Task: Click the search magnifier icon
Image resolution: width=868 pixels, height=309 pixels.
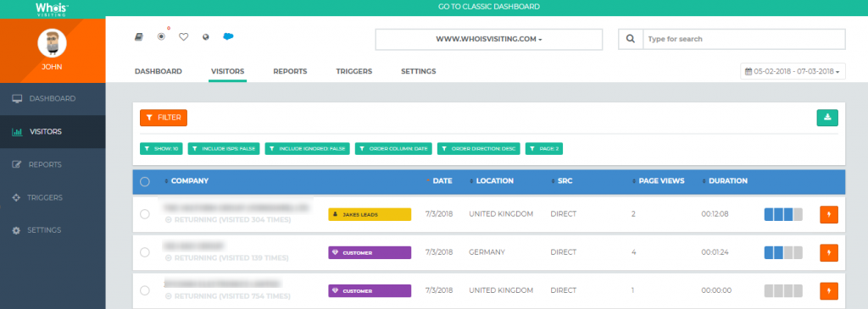Action: pos(631,39)
